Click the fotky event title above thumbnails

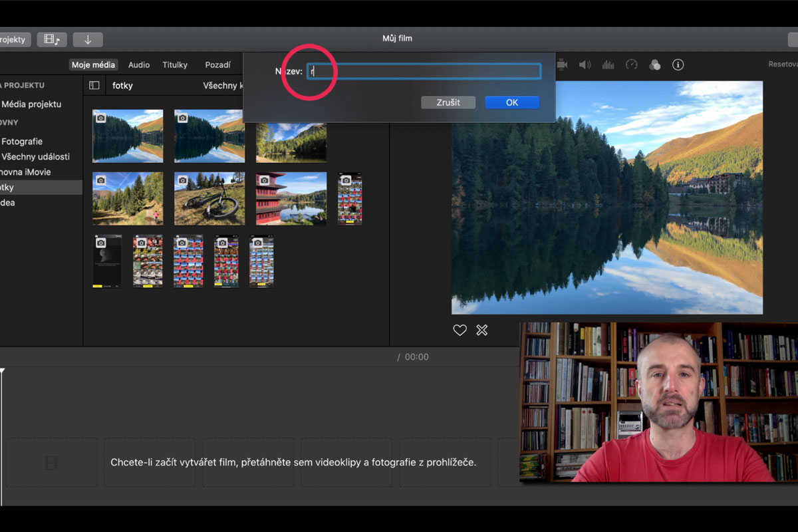pyautogui.click(x=123, y=86)
